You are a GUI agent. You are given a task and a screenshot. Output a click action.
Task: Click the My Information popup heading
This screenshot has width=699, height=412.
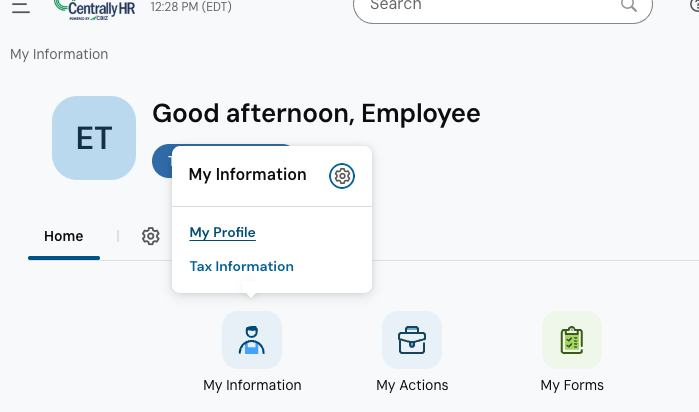click(x=247, y=175)
